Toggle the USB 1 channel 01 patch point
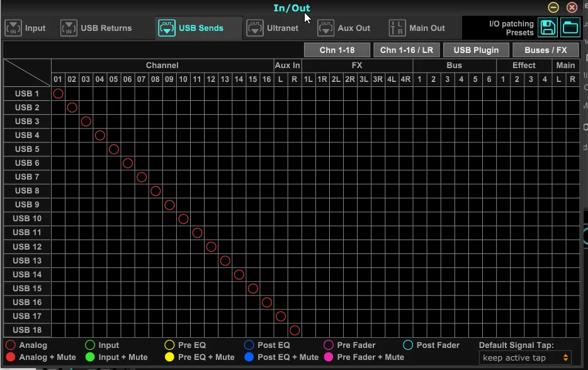Image resolution: width=588 pixels, height=370 pixels. [58, 93]
